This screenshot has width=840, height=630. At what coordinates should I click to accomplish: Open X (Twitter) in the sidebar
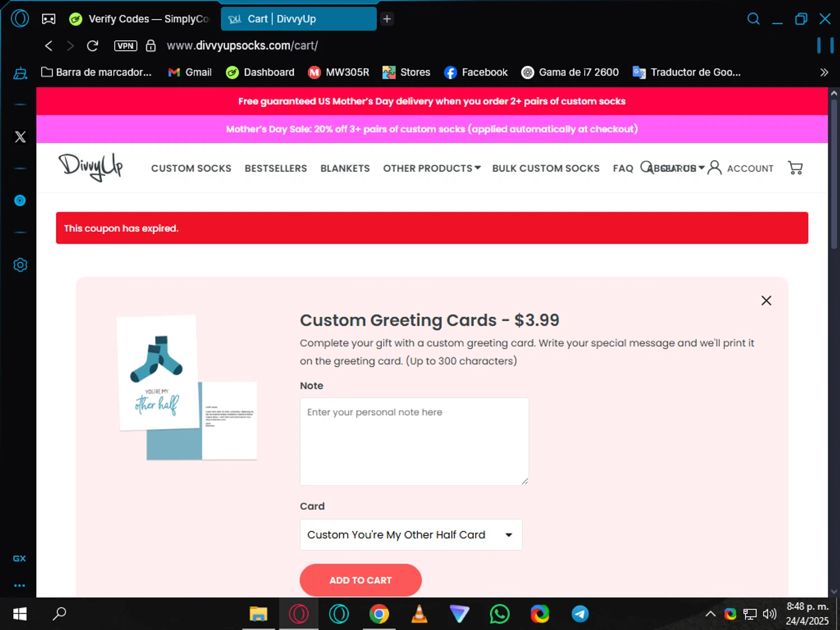tap(20, 137)
